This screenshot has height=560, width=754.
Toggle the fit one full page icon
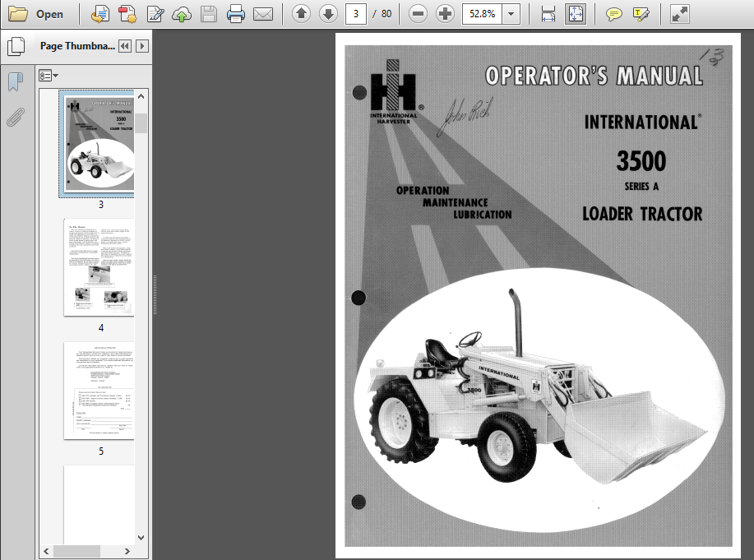point(576,14)
